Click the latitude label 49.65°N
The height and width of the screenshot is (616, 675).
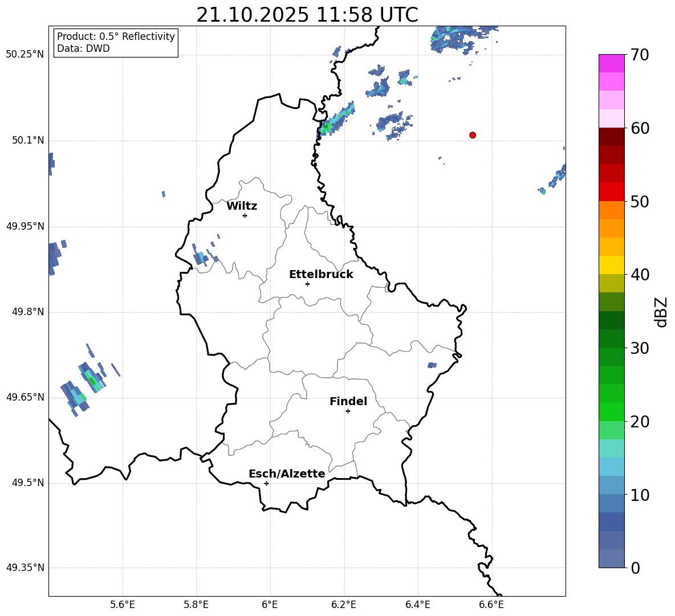coord(25,397)
